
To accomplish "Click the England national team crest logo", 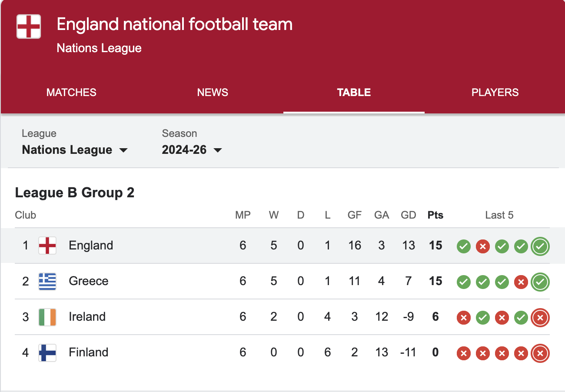I will pos(28,27).
